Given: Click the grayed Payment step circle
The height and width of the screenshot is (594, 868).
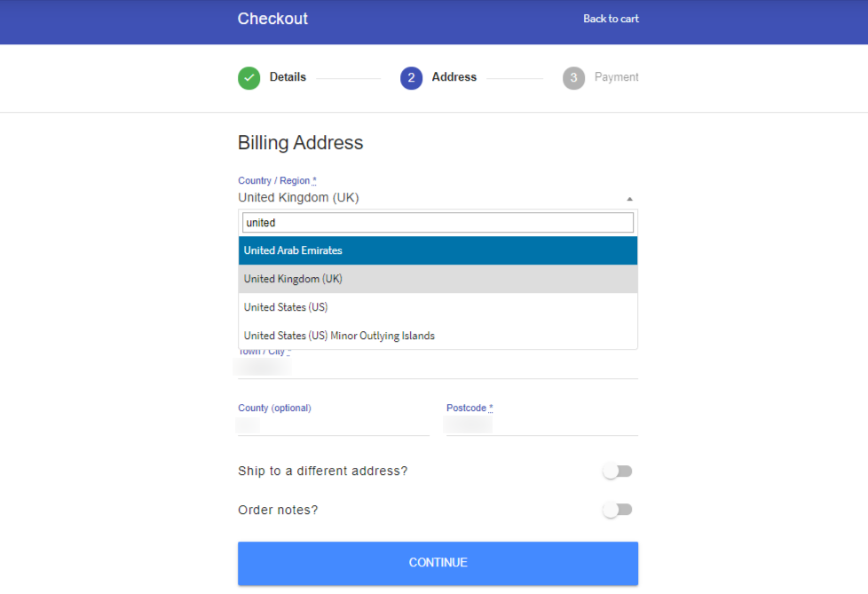Looking at the screenshot, I should click(x=572, y=78).
